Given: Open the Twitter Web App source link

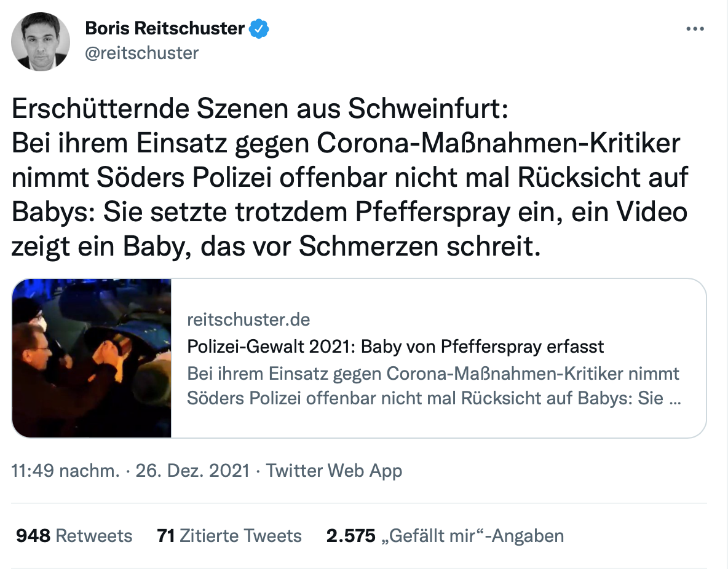Looking at the screenshot, I should 334,471.
